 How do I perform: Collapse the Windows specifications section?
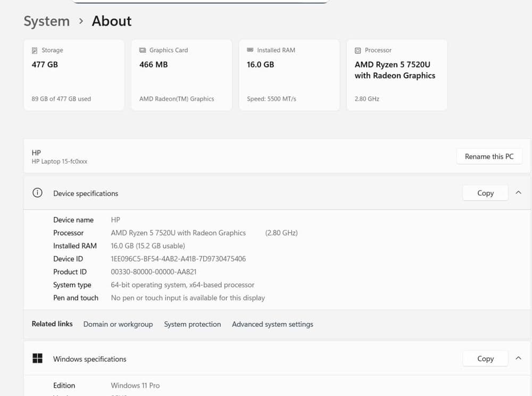(518, 358)
